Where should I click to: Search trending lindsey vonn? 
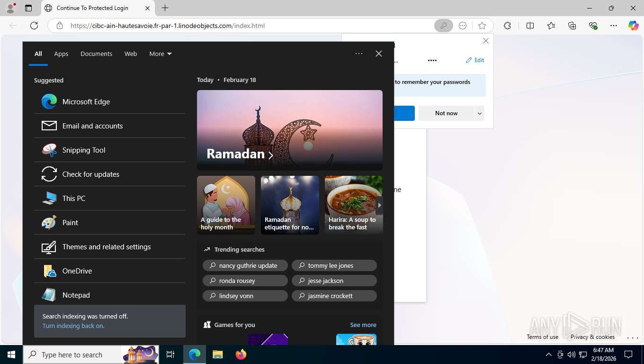pos(245,296)
